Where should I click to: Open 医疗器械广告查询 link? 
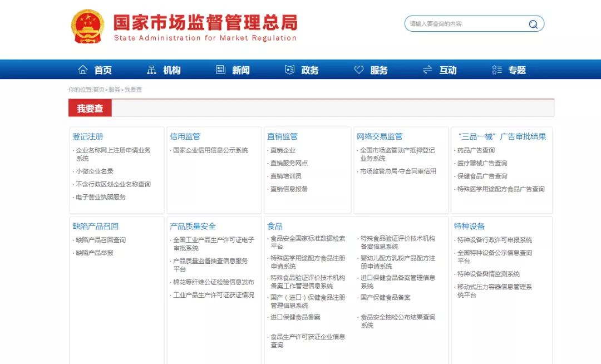point(482,163)
